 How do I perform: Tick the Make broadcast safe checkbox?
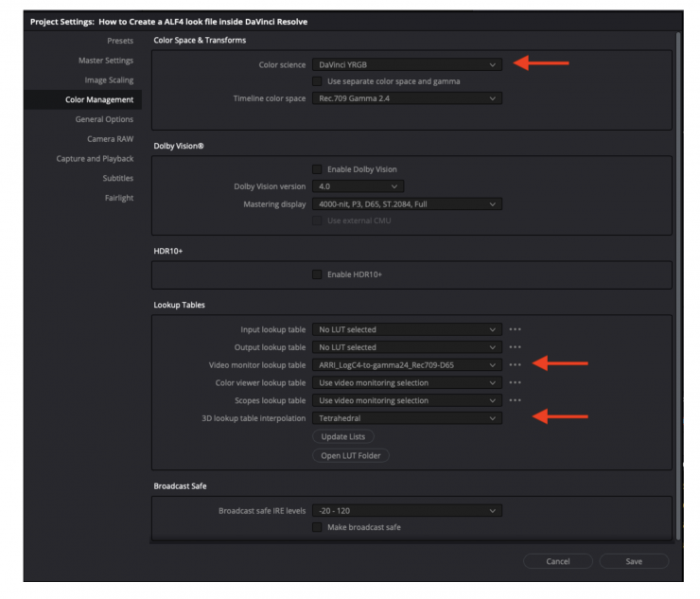318,527
